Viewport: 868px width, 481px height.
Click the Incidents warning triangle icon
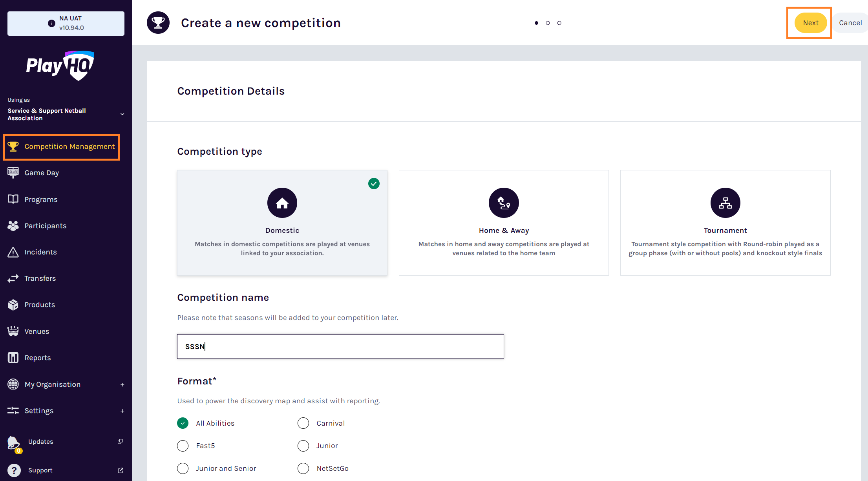click(x=13, y=252)
